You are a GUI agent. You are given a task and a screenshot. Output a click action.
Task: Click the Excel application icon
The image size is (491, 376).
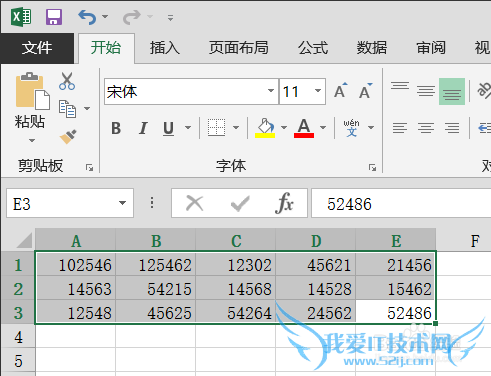tap(21, 17)
